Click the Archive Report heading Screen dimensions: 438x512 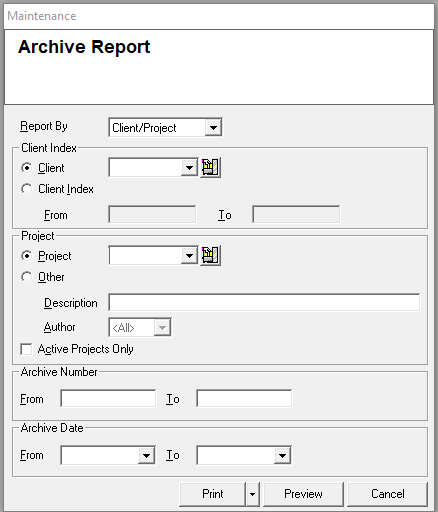pyautogui.click(x=84, y=47)
